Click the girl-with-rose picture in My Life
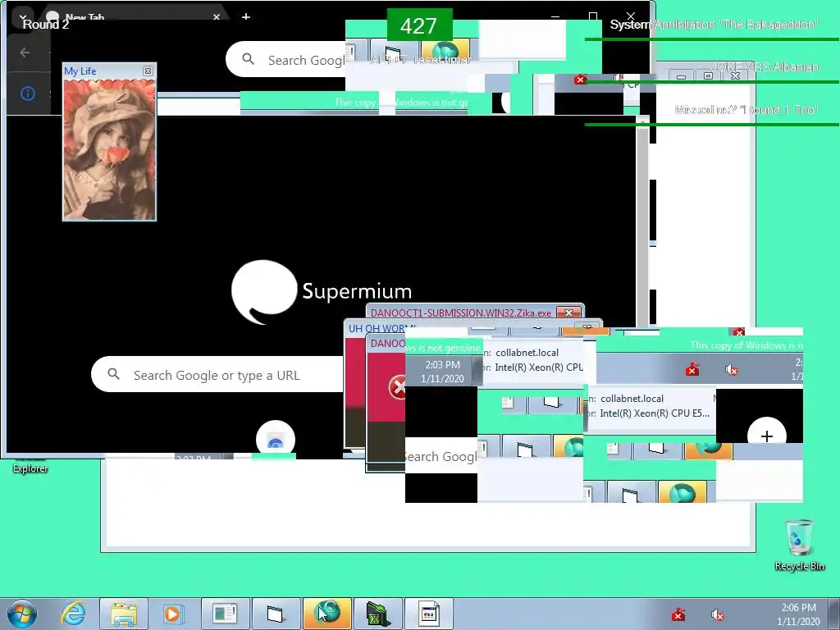840x630 pixels. [x=109, y=150]
